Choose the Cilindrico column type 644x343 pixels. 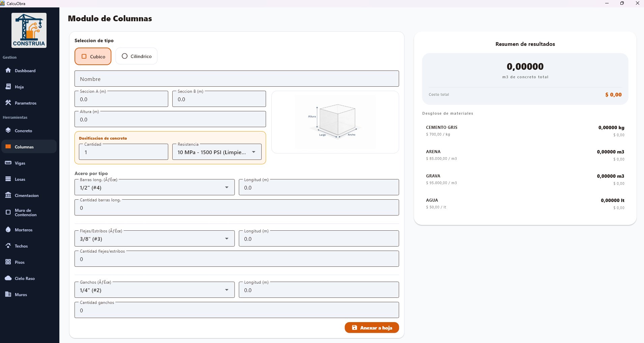136,56
